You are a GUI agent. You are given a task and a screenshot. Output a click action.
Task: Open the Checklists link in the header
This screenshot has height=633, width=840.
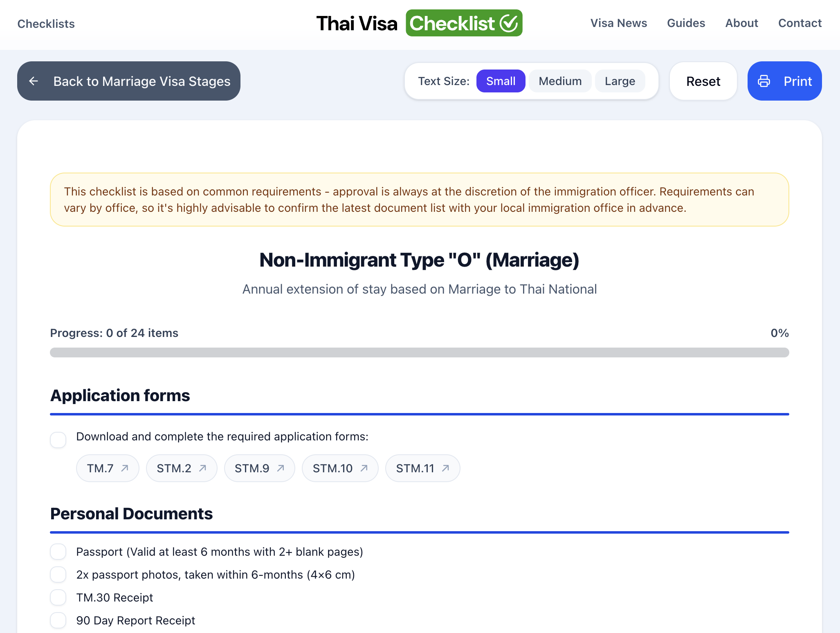46,24
